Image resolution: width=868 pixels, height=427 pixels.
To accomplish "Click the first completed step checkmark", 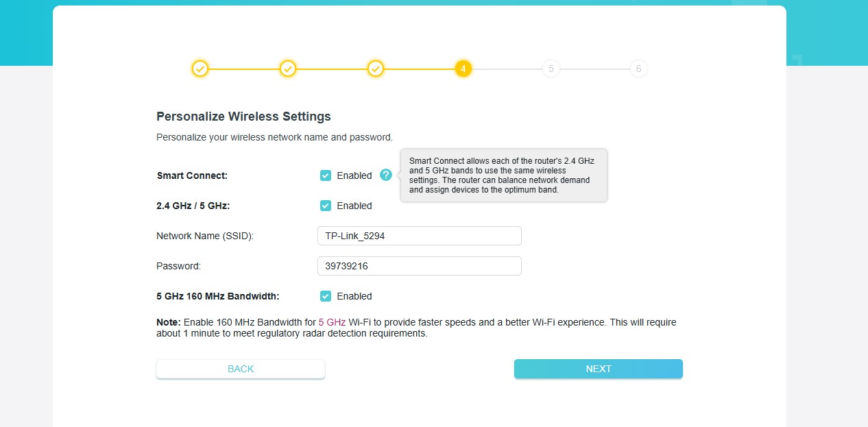I will click(x=200, y=69).
